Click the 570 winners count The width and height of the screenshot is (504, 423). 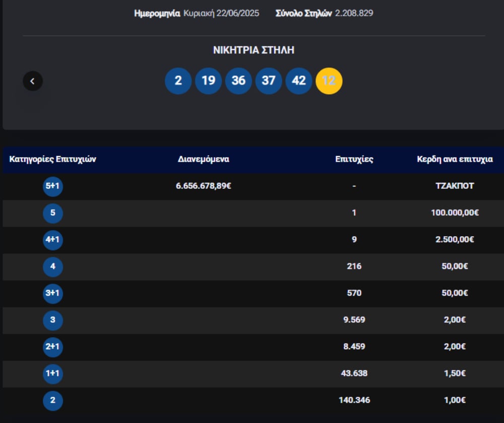coord(354,293)
